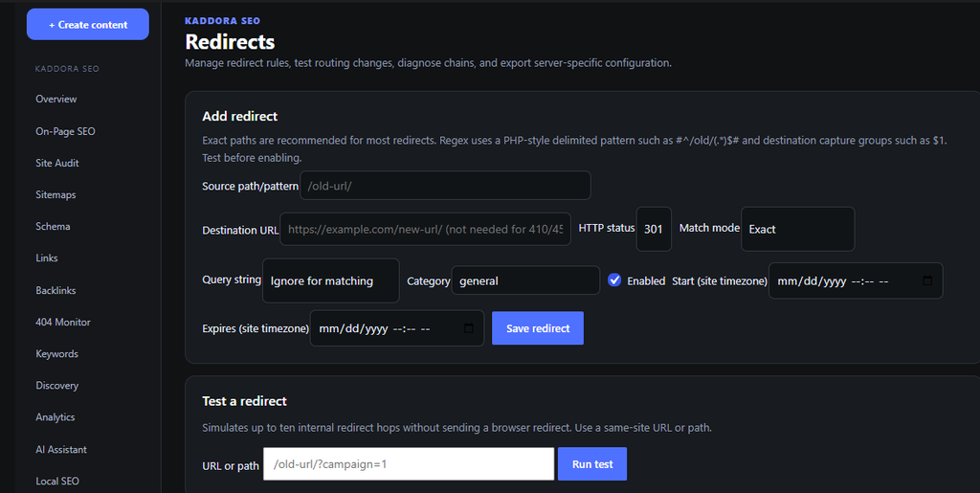This screenshot has height=493, width=980.
Task: Focus the Source path/pattern field
Action: pos(445,186)
